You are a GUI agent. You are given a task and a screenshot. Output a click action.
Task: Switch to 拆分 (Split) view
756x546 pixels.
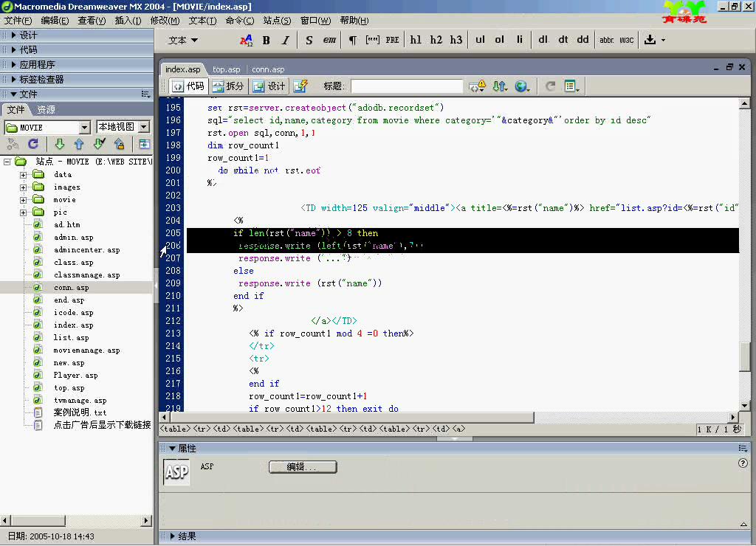[228, 86]
